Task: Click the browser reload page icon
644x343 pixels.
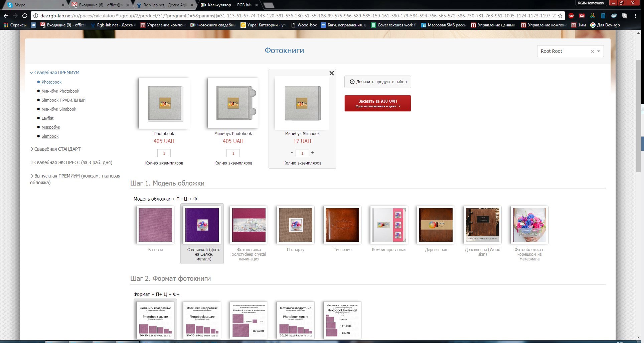Action: point(25,16)
